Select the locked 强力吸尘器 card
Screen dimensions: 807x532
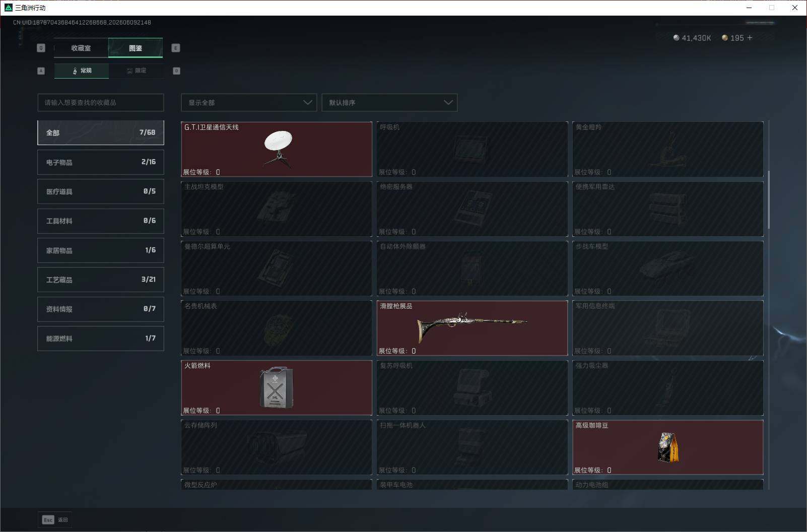668,387
